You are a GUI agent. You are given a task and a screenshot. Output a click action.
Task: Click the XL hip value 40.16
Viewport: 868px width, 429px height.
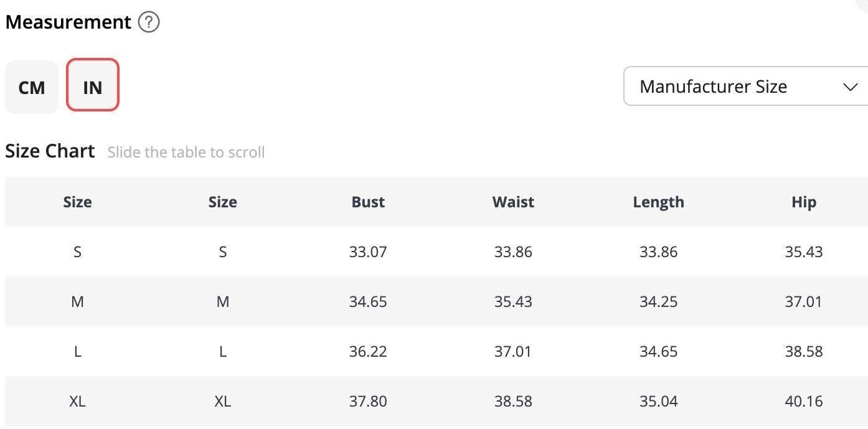click(x=804, y=401)
